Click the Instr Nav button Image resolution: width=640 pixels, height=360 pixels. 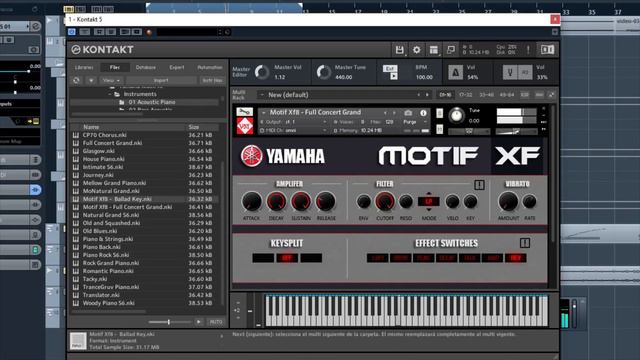[x=212, y=80]
